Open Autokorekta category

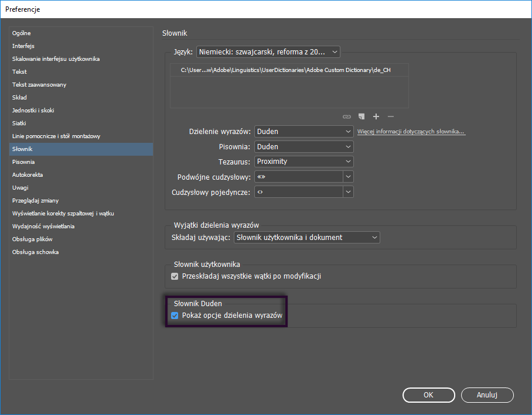[81, 175]
